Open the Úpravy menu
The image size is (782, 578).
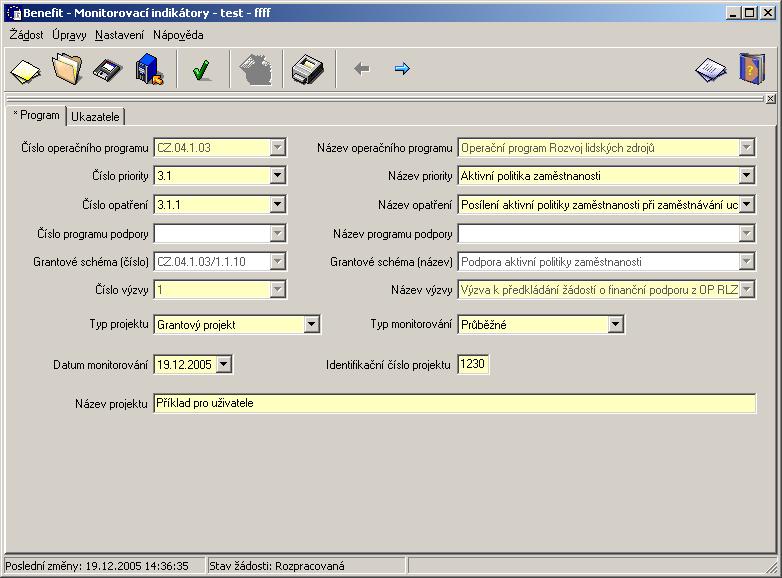click(69, 35)
